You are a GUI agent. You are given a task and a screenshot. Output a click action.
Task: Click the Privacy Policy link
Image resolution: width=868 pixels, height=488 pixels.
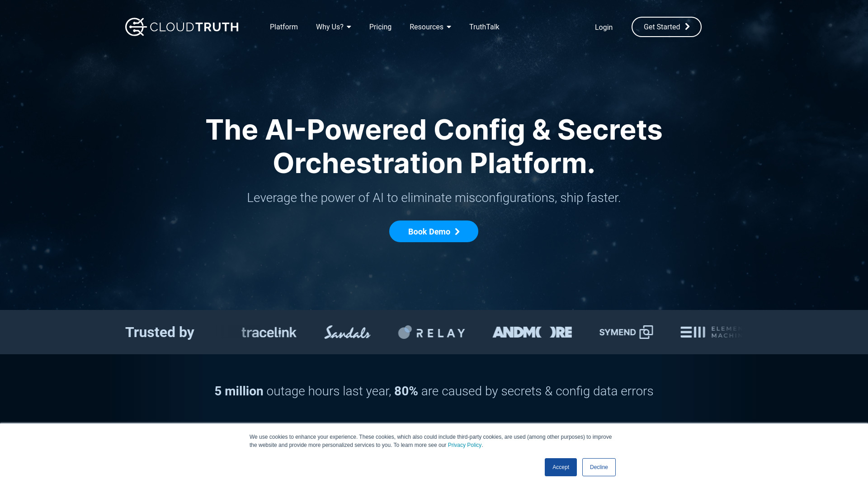[x=464, y=445]
